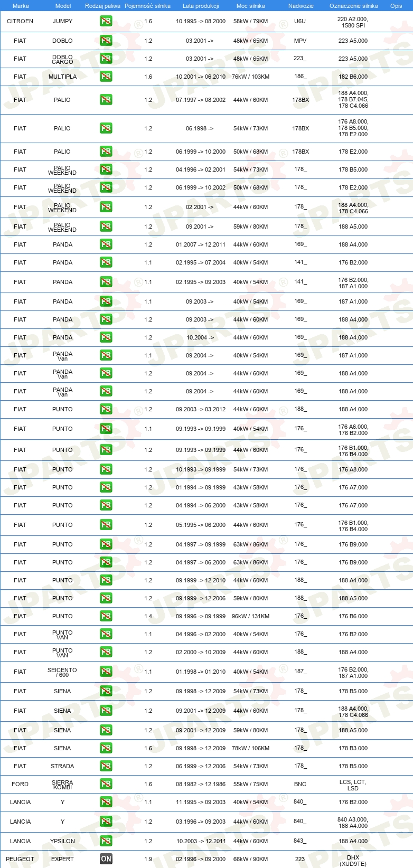The width and height of the screenshot is (413, 868).
Task: Click the 76kW / 103KM power value
Action: click(x=250, y=77)
